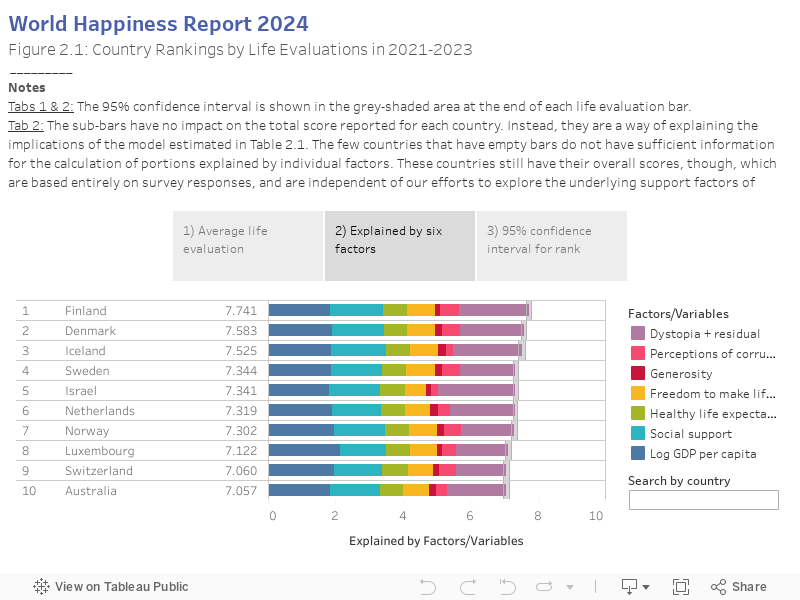
Task: Click the World Happiness Report 2024 title
Action: [x=159, y=23]
